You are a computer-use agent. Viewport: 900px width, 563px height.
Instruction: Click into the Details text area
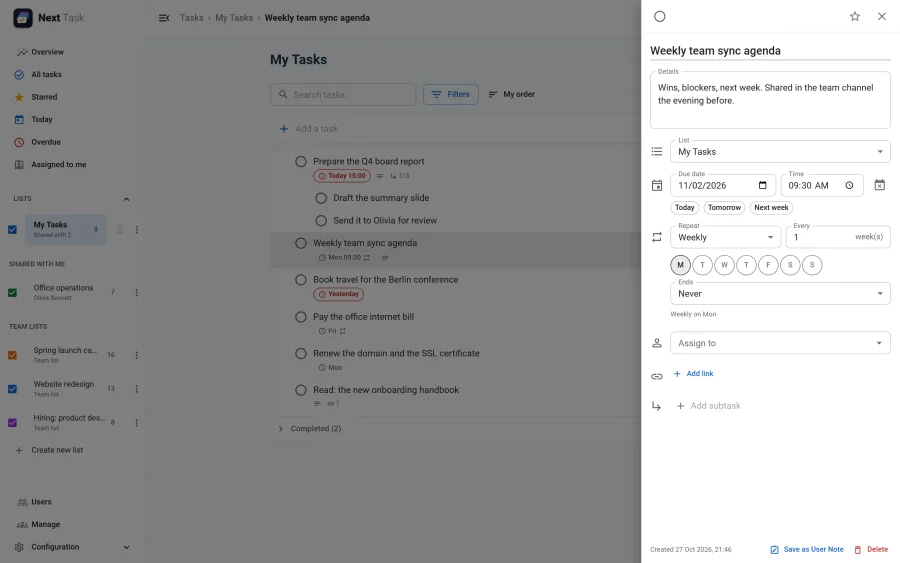coord(770,100)
